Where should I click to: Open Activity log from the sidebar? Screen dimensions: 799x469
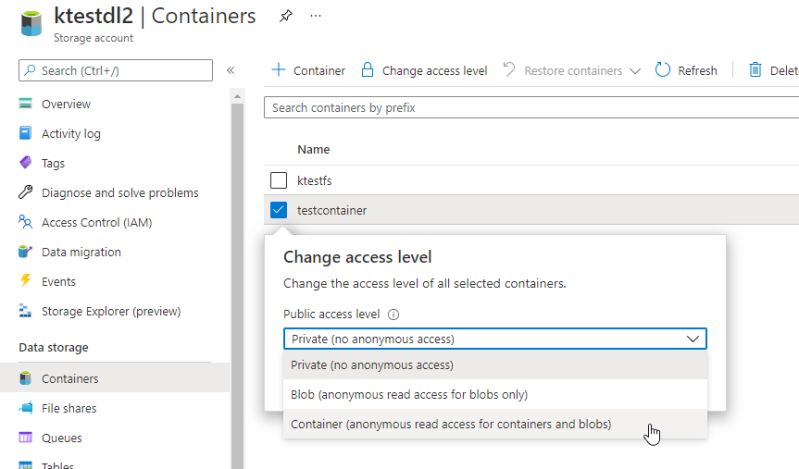point(70,134)
